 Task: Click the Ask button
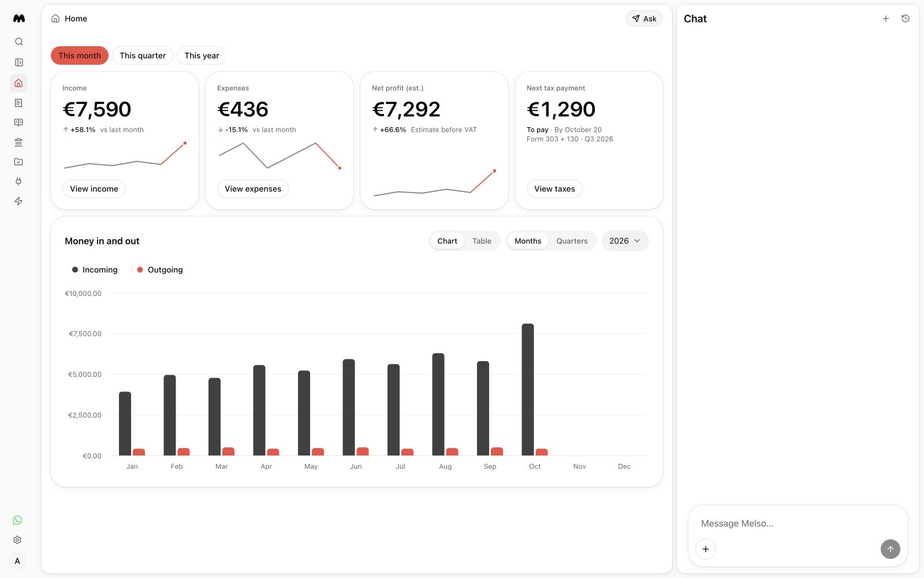click(644, 18)
